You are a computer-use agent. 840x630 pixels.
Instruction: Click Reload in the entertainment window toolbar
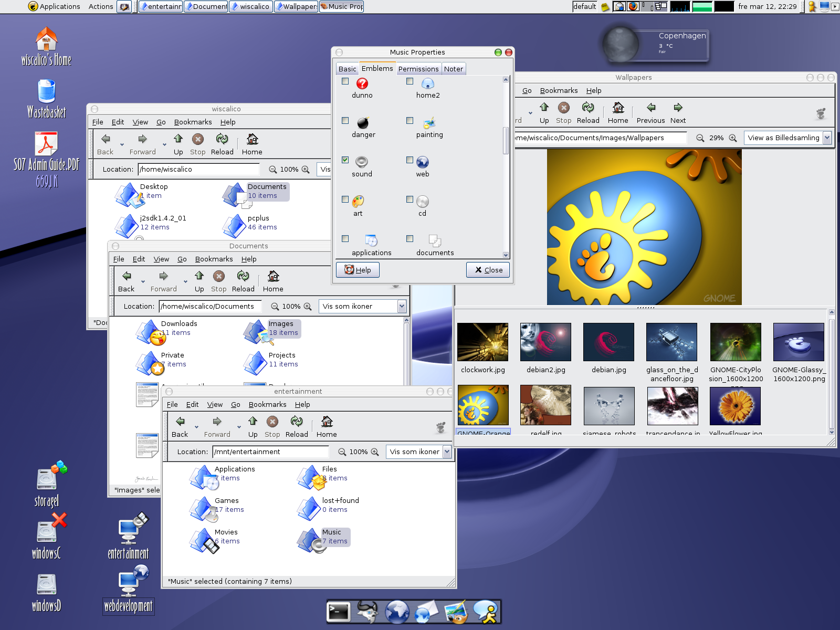[x=297, y=427]
